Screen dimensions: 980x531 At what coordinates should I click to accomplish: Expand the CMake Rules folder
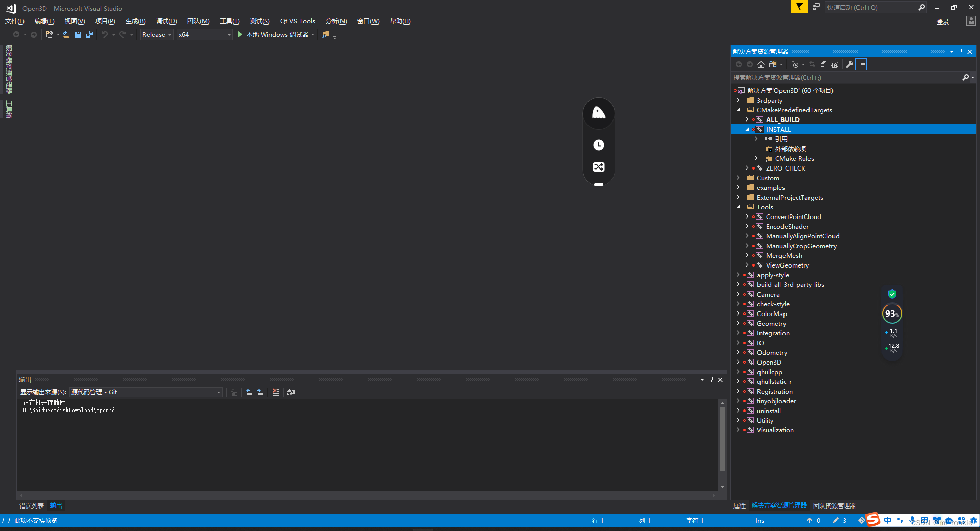tap(756, 159)
